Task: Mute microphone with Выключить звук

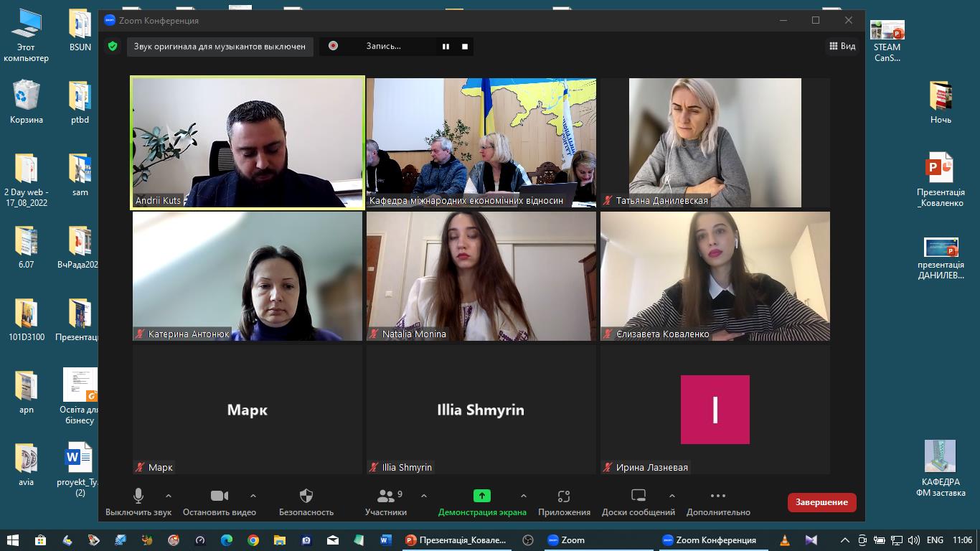Action: click(x=138, y=501)
